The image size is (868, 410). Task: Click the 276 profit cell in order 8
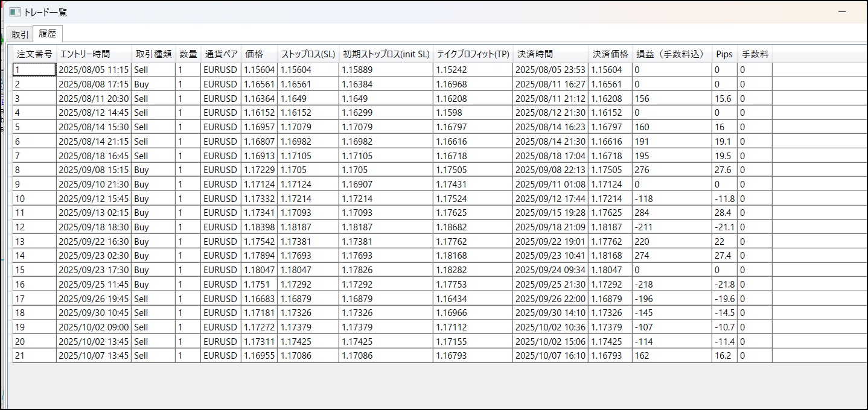671,170
